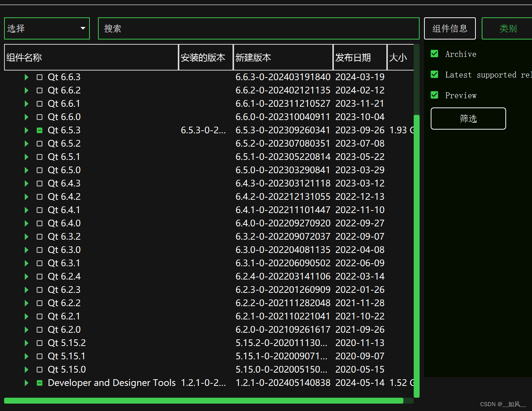This screenshot has width=532, height=411.
Task: Open the 组件信息 tab
Action: click(x=450, y=28)
